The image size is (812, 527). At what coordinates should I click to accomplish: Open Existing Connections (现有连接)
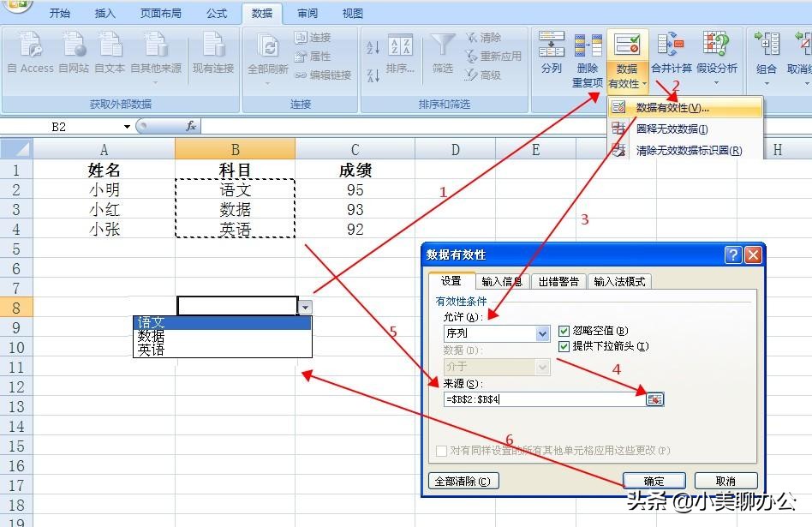click(212, 51)
